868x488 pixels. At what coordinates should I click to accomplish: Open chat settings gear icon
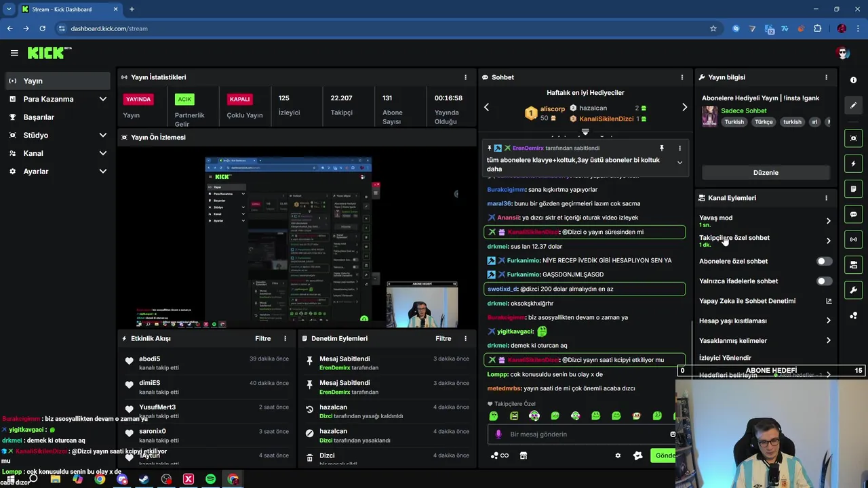pos(618,455)
